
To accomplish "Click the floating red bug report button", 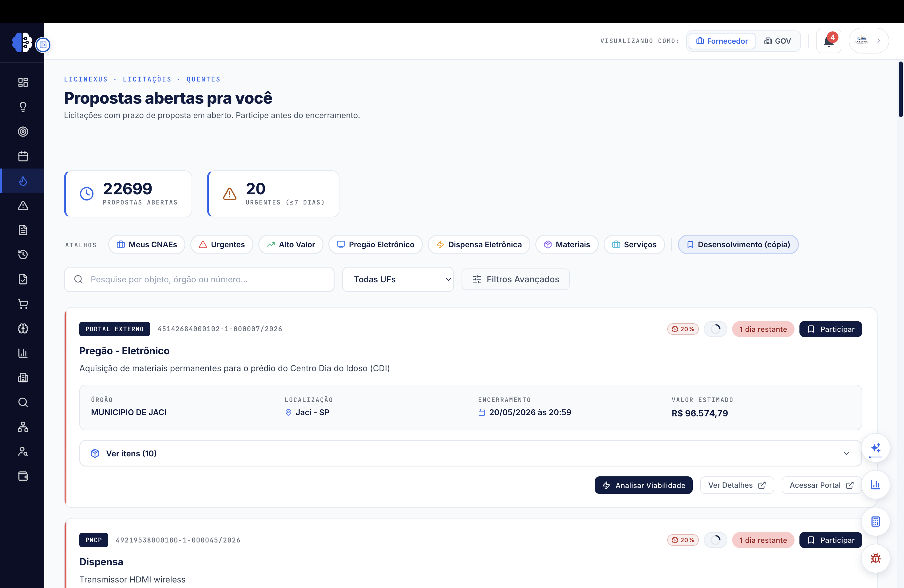I will pos(875,558).
